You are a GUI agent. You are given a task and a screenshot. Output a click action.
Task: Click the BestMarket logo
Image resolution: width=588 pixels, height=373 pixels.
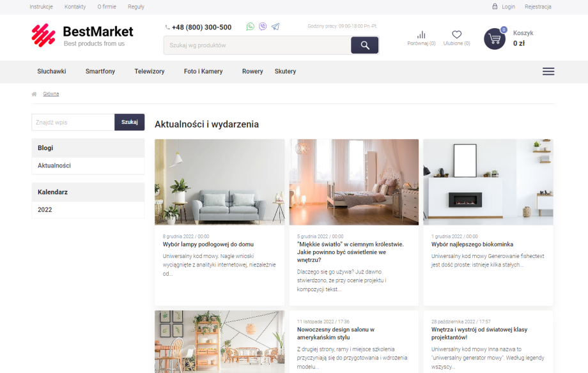[x=82, y=36]
